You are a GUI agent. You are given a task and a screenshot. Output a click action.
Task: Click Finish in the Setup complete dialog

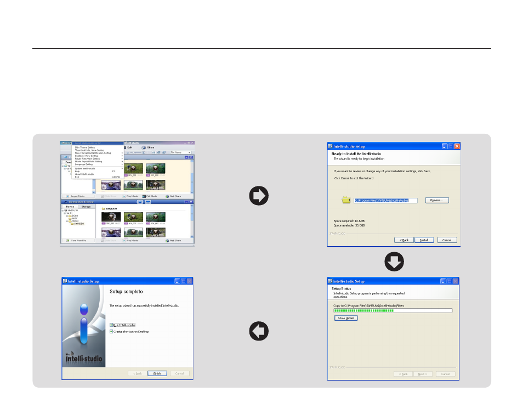(157, 373)
